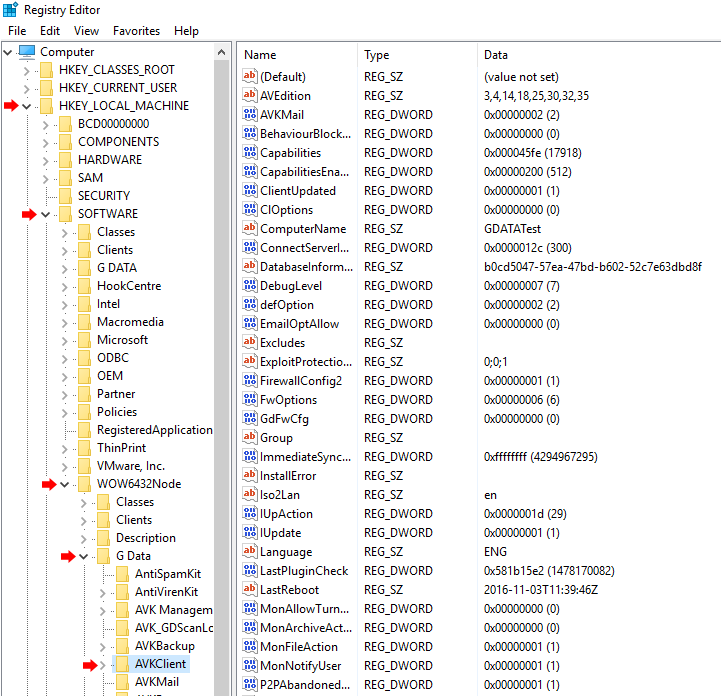Collapse the WOW6432Node key
Screen dimensions: 721x696
click(x=64, y=485)
